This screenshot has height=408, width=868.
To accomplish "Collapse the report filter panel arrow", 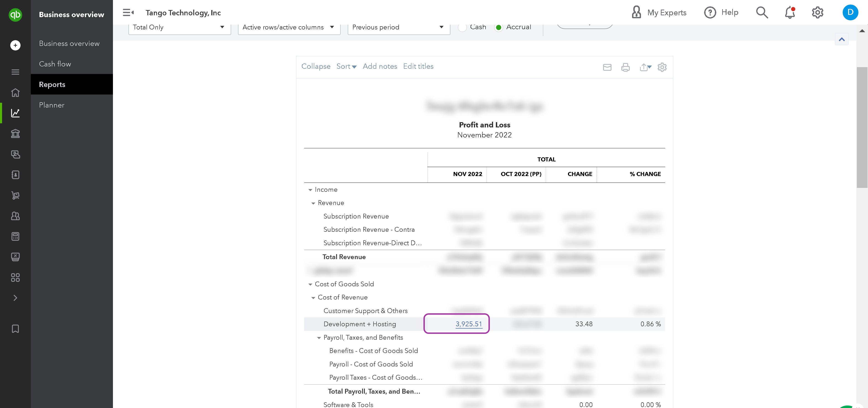I will (x=841, y=39).
